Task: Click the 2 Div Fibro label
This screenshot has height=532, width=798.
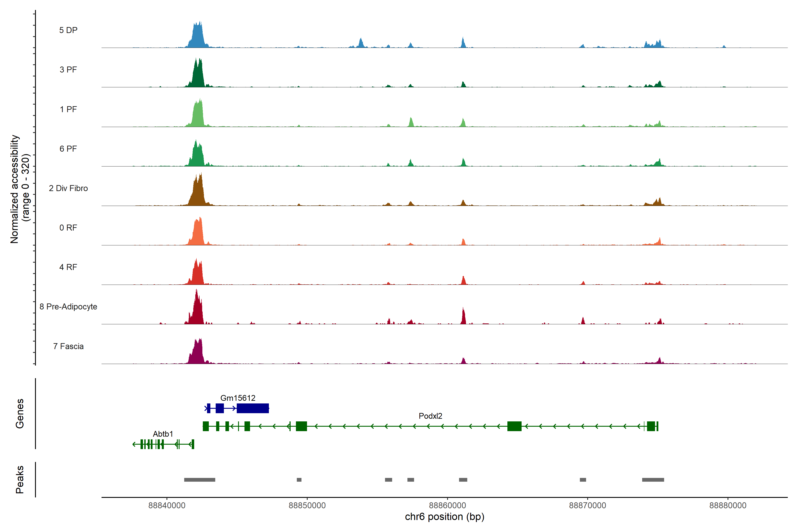Action: pyautogui.click(x=68, y=188)
